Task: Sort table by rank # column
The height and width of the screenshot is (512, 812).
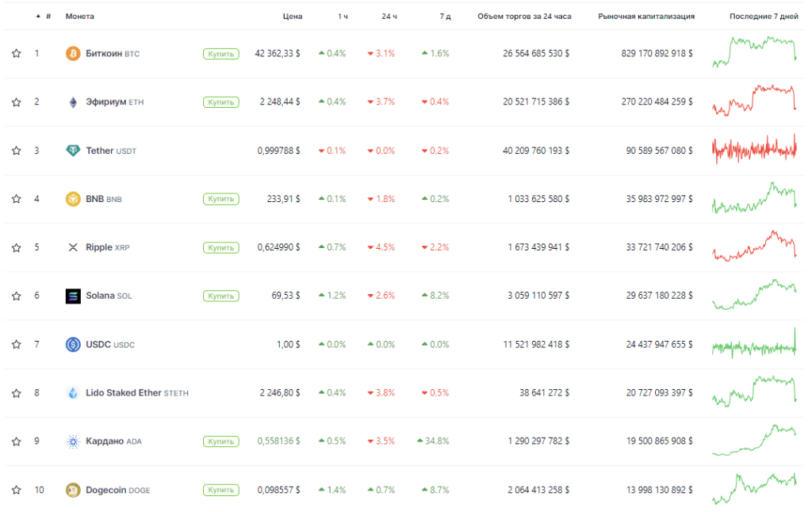Action: coord(48,16)
